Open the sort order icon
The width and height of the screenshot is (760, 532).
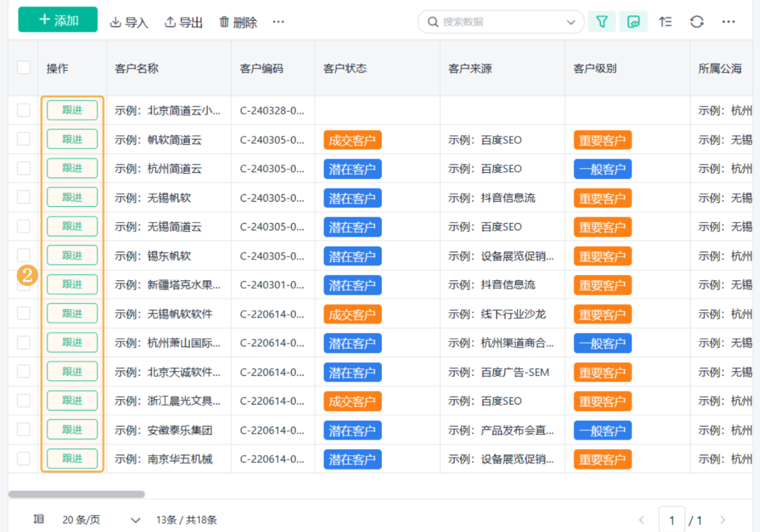(x=665, y=22)
